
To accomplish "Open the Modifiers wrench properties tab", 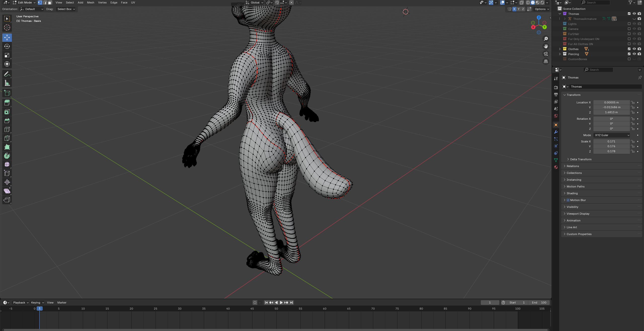I will click(556, 132).
